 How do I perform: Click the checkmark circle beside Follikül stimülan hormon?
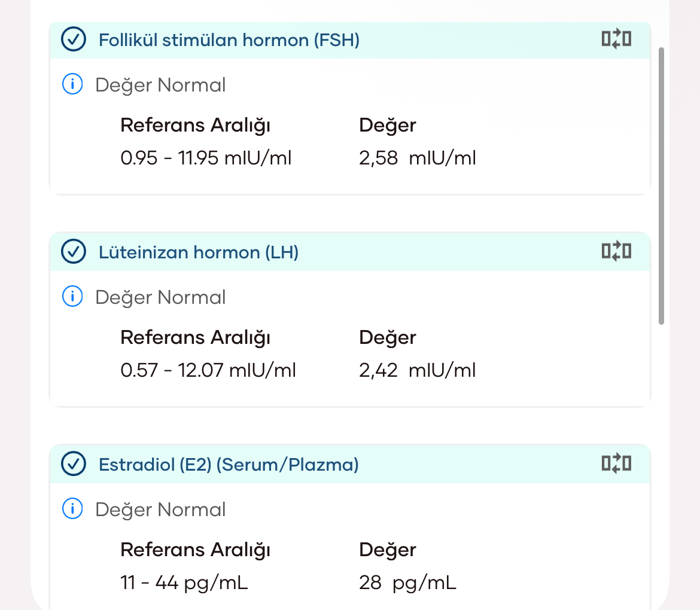coord(73,39)
